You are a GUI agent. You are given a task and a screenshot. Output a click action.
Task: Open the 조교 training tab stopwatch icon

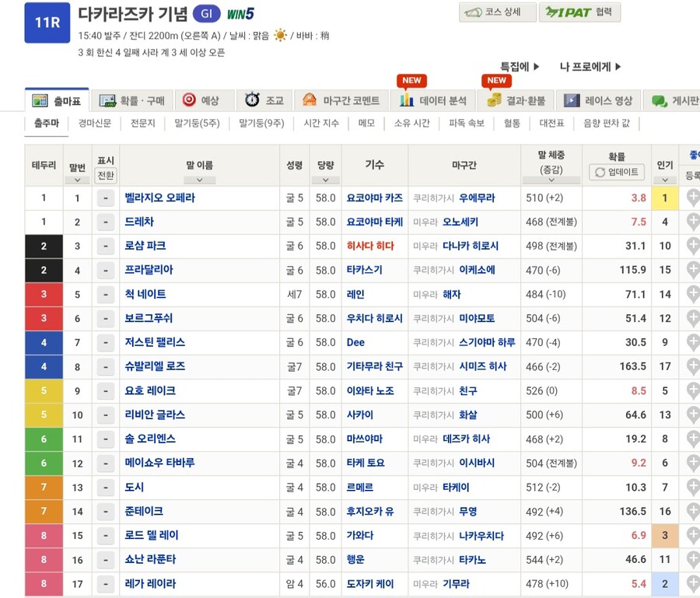click(x=253, y=100)
